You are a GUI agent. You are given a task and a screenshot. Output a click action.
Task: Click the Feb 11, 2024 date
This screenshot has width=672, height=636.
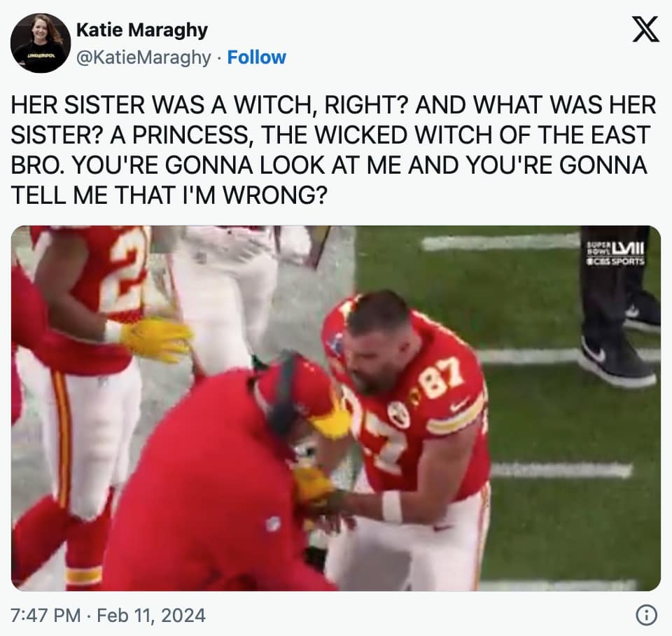151,616
